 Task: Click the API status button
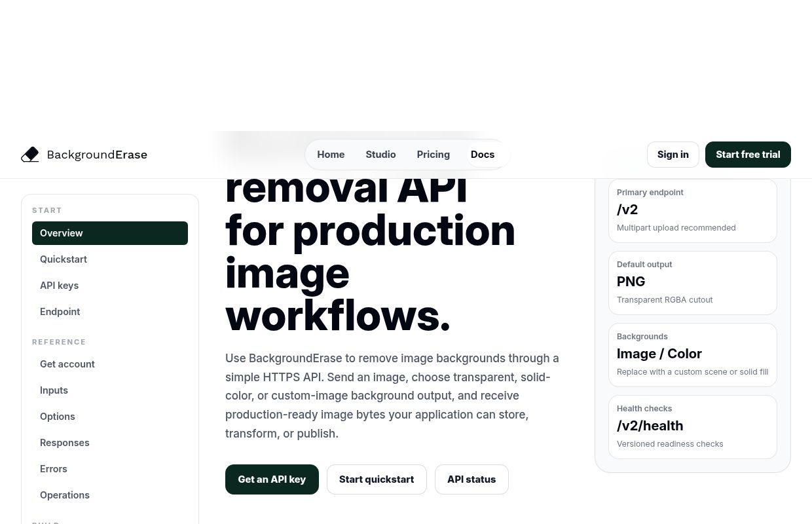pos(471,479)
